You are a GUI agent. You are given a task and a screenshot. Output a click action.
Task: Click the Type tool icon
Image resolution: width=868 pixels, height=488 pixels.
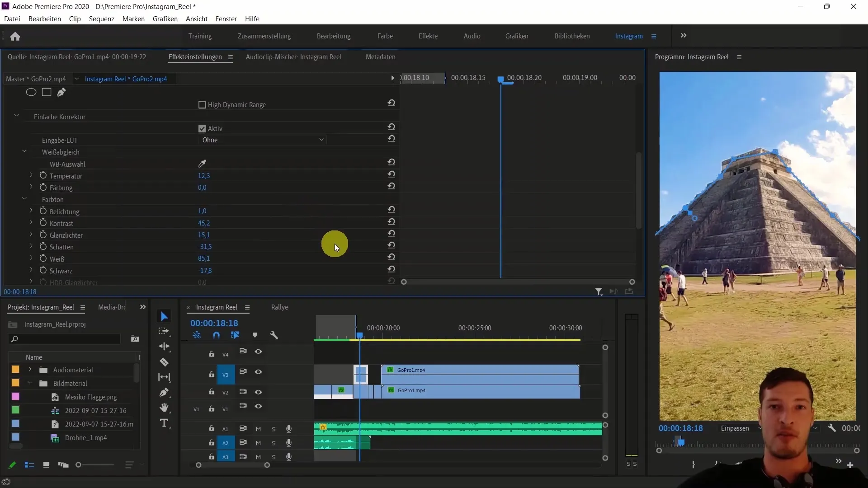tap(164, 424)
